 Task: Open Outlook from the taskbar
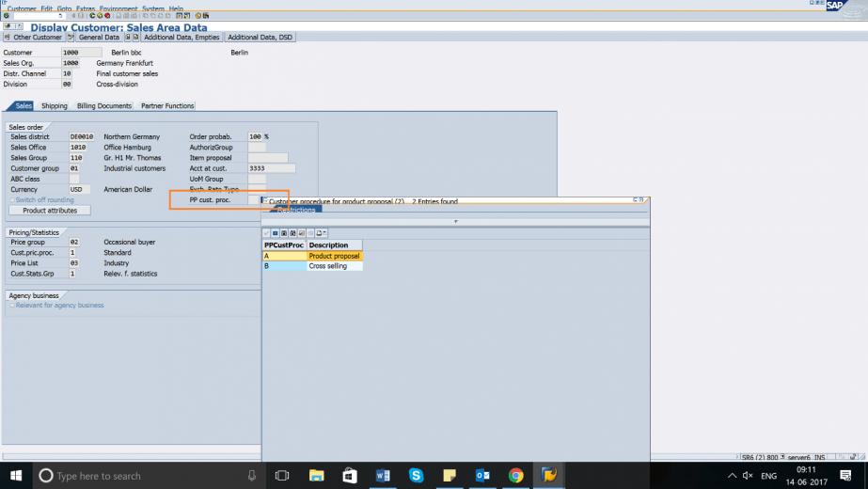pos(482,476)
